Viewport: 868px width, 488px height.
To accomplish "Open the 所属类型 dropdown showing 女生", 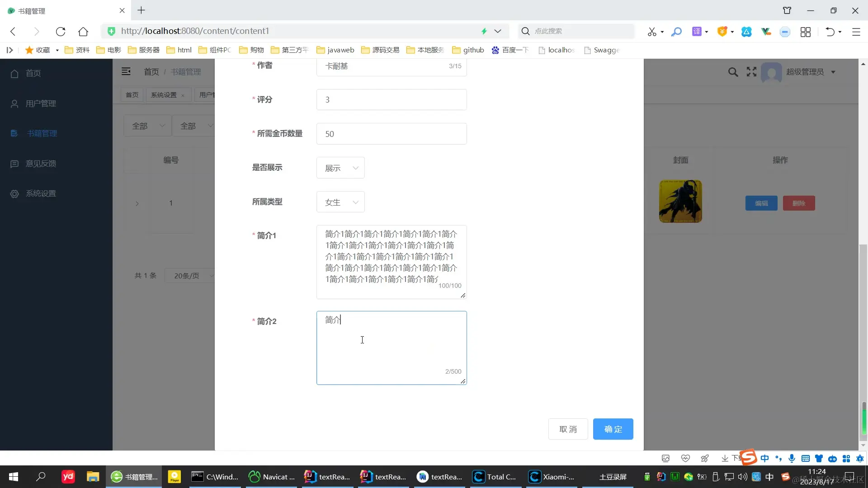I will 340,202.
